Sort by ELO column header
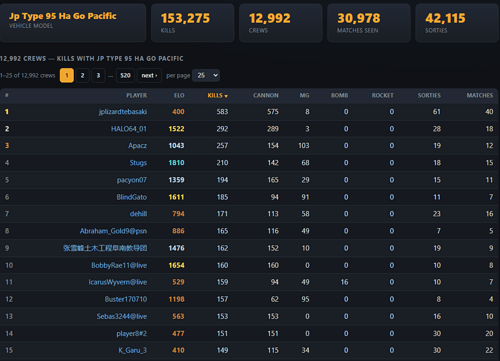Viewport: 500px width, 361px height. pos(179,96)
